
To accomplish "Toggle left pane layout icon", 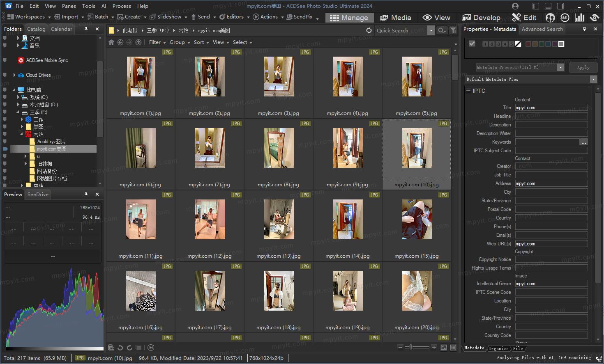I will (536, 6).
